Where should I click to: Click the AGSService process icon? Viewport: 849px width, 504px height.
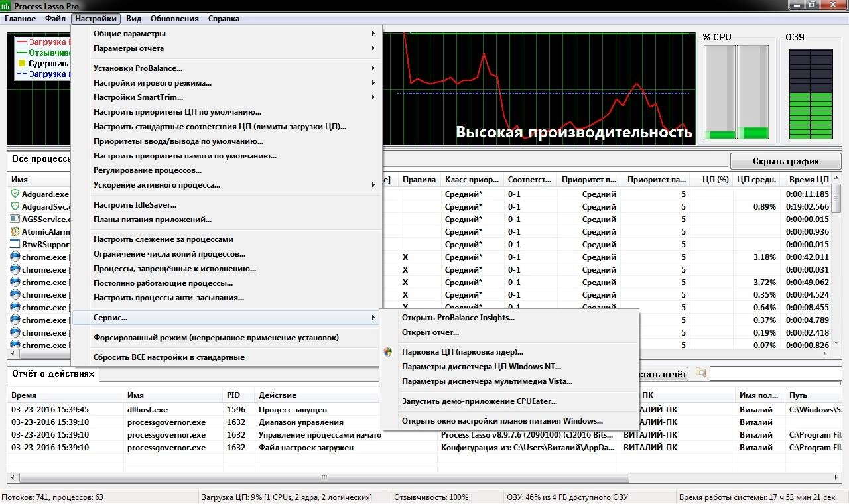click(15, 220)
